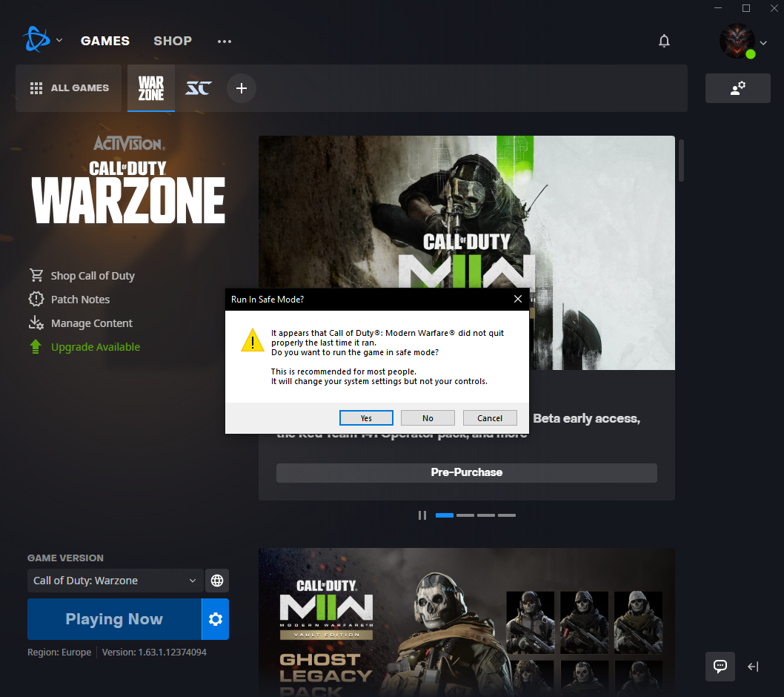Add a game to favorites bar
784x697 pixels.
(242, 88)
